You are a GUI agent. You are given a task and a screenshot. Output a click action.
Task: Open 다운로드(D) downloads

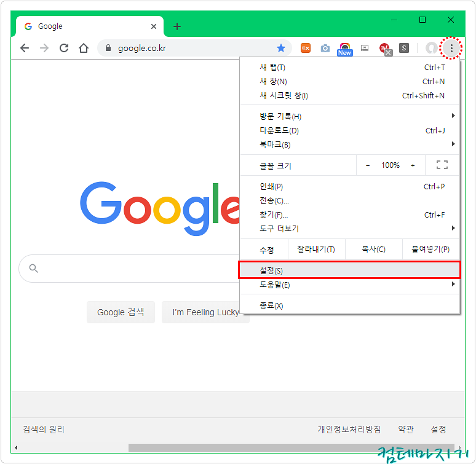[349, 130]
